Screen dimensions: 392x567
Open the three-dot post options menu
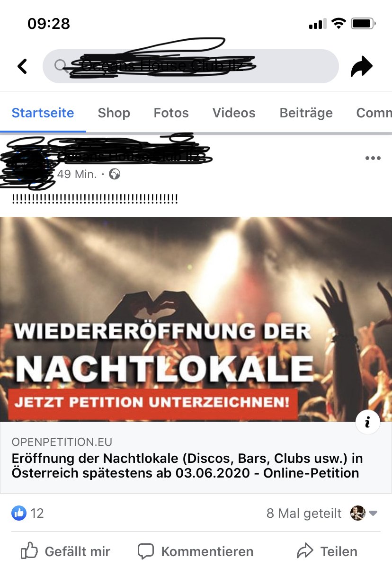click(x=373, y=158)
